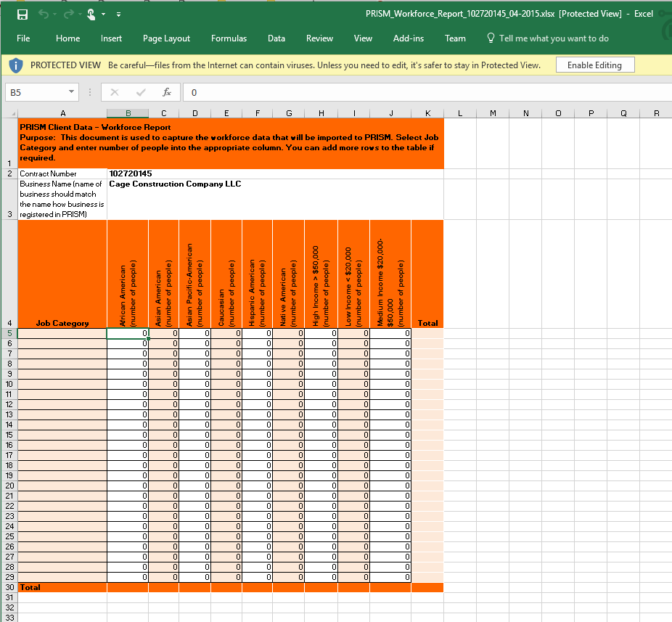Click the Save icon in quick access toolbar
This screenshot has width=672, height=622.
[x=22, y=15]
